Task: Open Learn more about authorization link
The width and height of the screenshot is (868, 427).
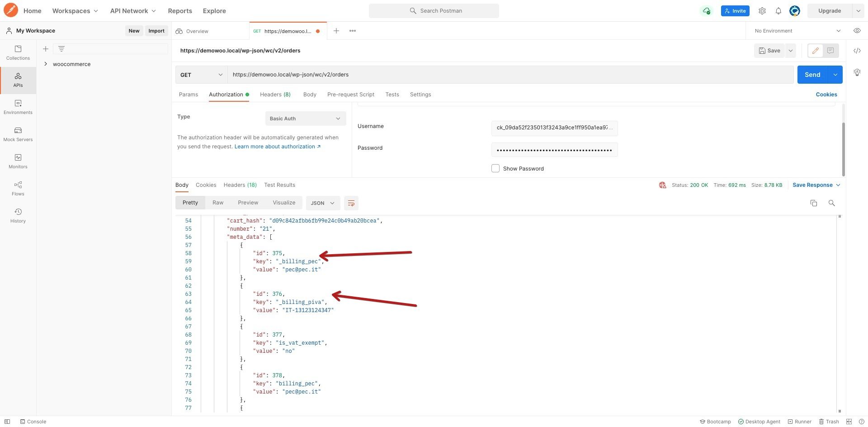Action: tap(278, 147)
